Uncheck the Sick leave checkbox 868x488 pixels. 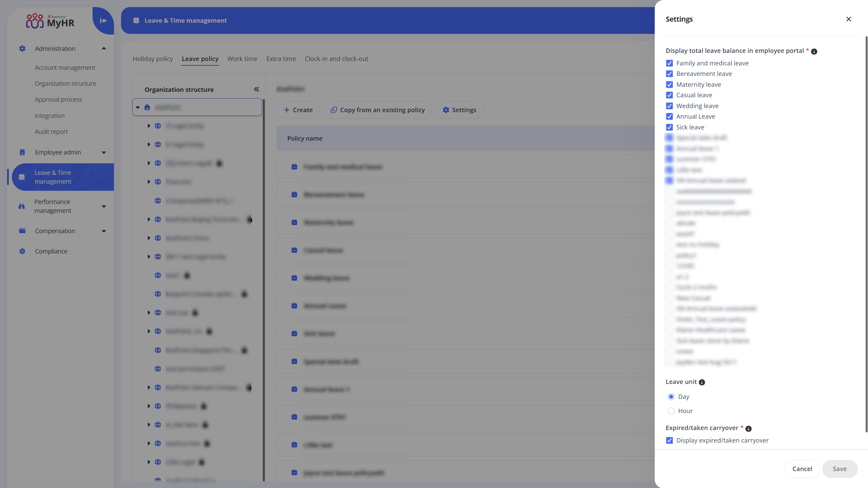pyautogui.click(x=670, y=127)
